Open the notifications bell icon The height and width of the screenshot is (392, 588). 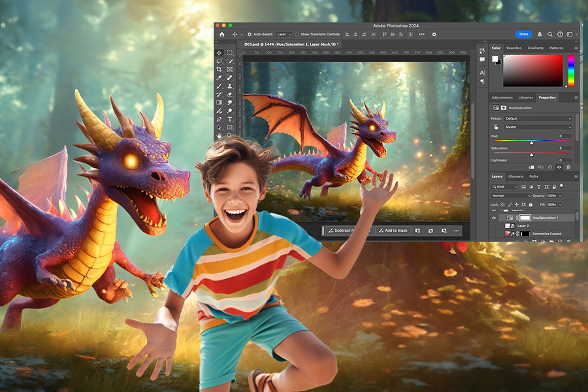point(540,34)
